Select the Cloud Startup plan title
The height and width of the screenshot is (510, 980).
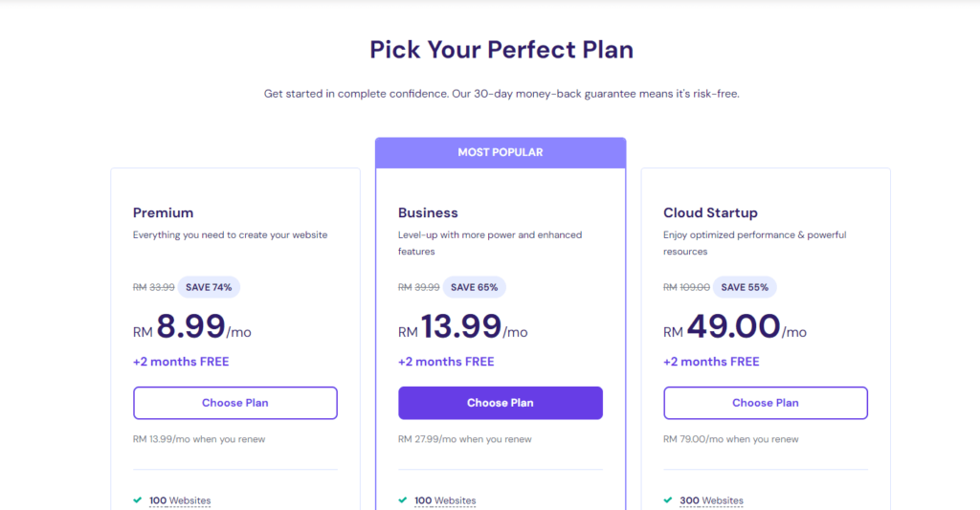pyautogui.click(x=710, y=212)
